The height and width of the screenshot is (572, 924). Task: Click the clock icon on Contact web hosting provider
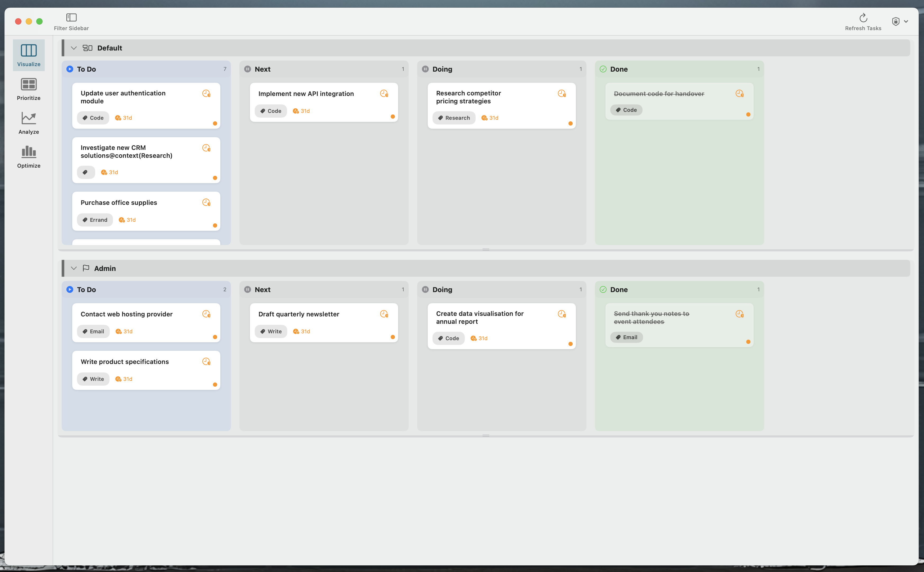click(x=206, y=314)
